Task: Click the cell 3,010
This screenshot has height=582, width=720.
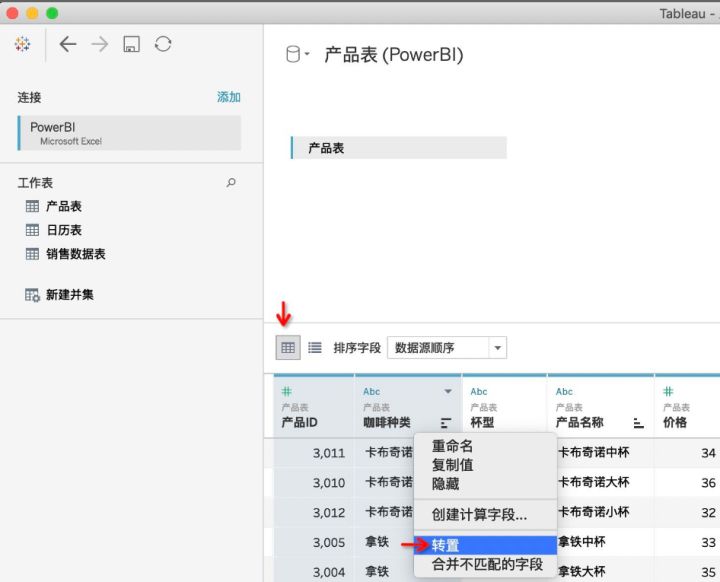Action: coord(329,483)
